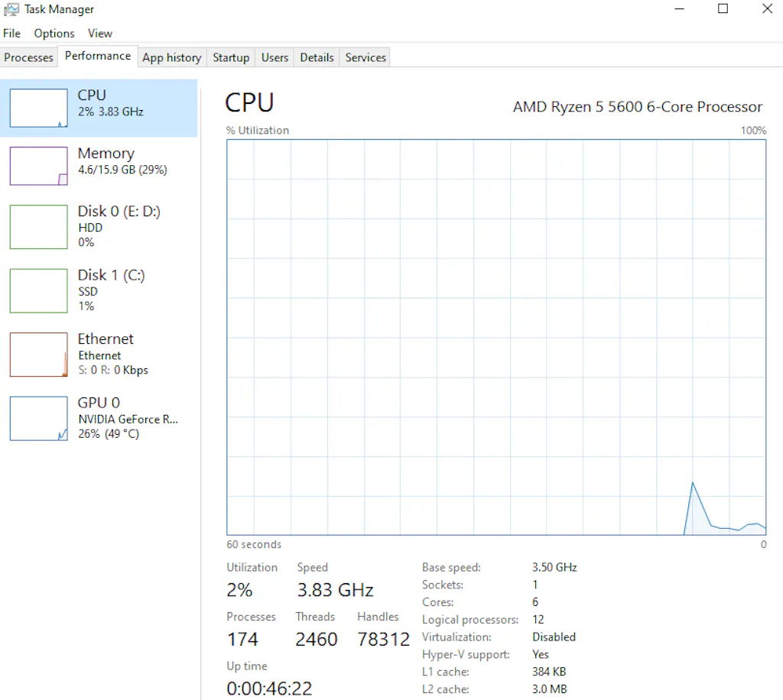
Task: Open the Options menu
Action: tap(54, 33)
